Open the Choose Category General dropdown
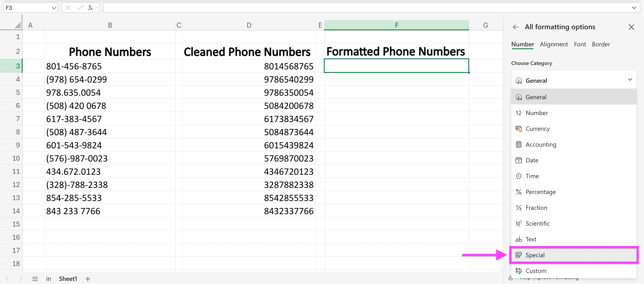Image resolution: width=644 pixels, height=284 pixels. pyautogui.click(x=574, y=80)
